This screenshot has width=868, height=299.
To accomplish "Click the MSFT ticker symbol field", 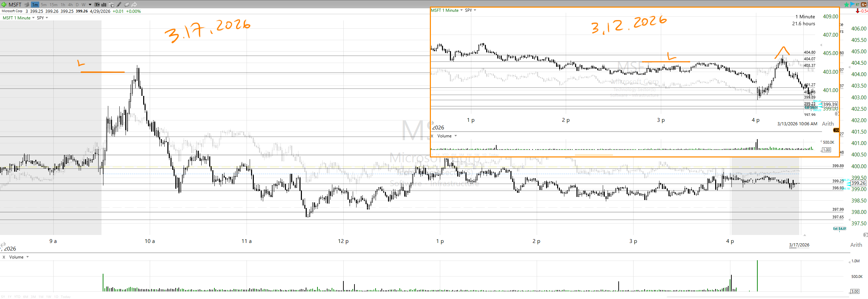I will pos(15,4).
